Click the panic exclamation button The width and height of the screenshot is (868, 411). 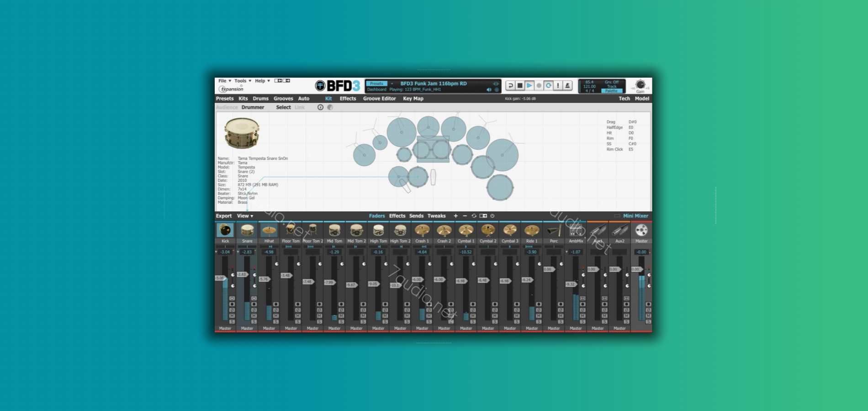tap(558, 85)
